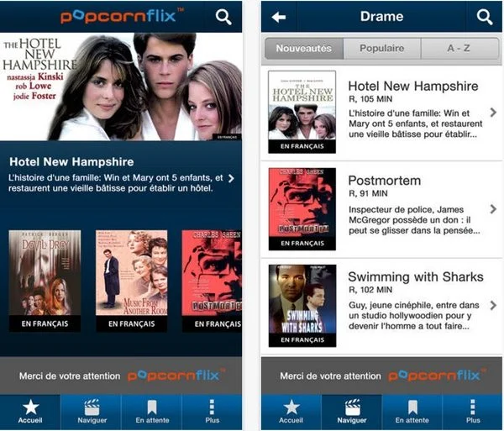Tap the Popcornflix ad banner on the home screen

pyautogui.click(x=121, y=376)
